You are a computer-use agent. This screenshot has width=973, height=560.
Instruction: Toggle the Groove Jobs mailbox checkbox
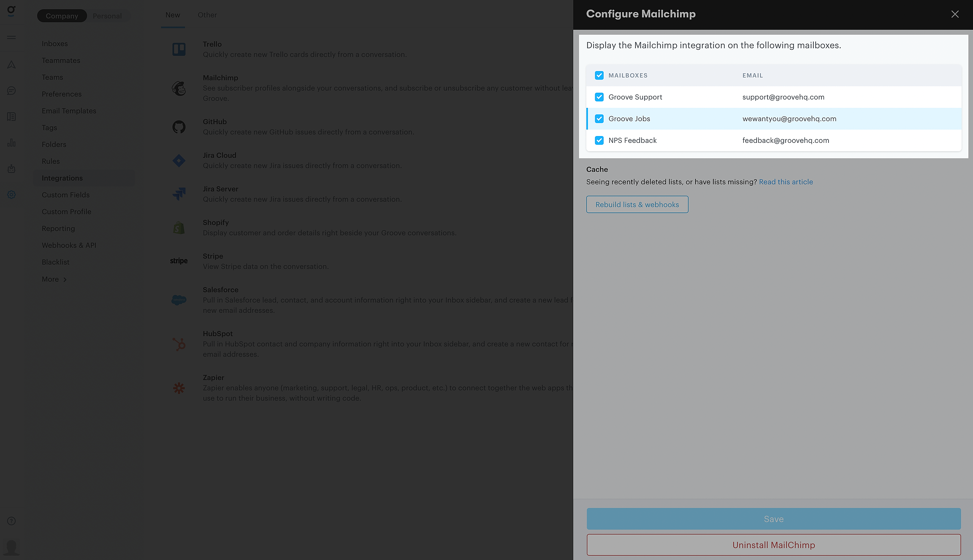click(599, 119)
